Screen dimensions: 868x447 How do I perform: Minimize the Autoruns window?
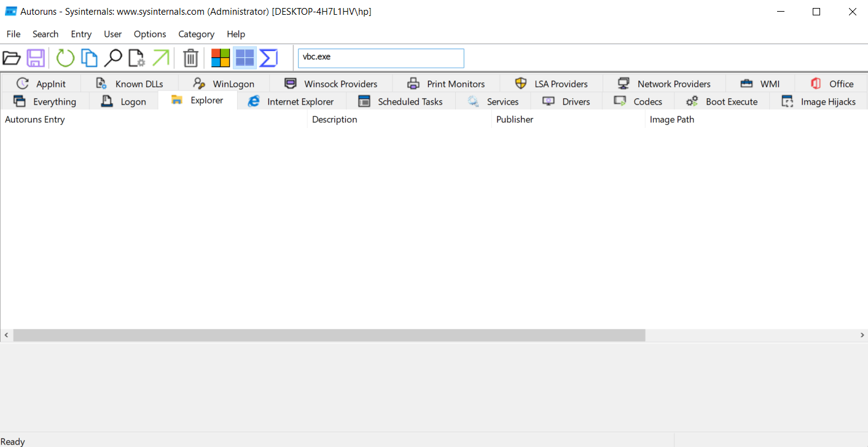coord(781,11)
